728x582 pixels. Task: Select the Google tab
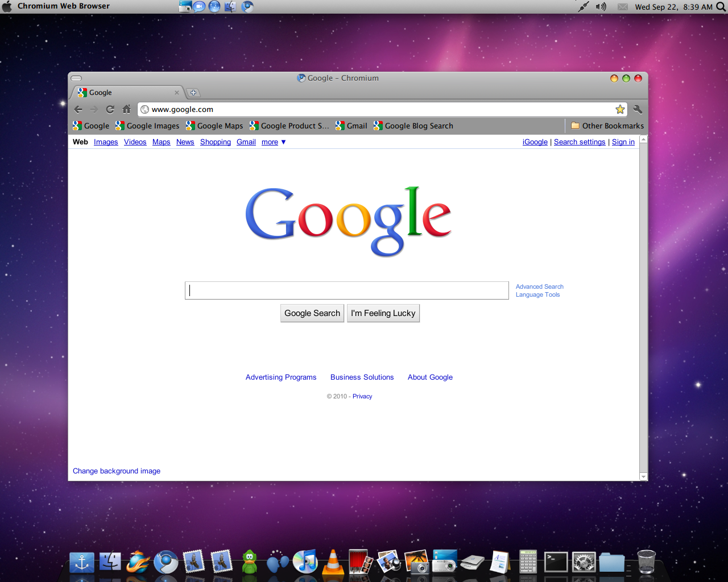click(128, 93)
